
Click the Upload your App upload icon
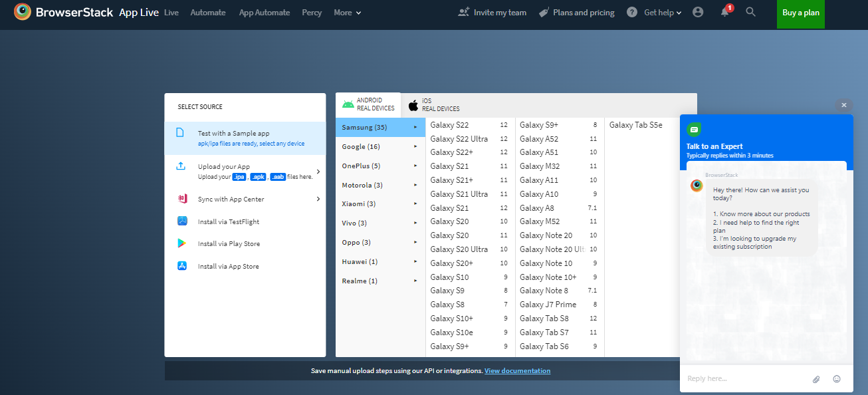(x=181, y=166)
